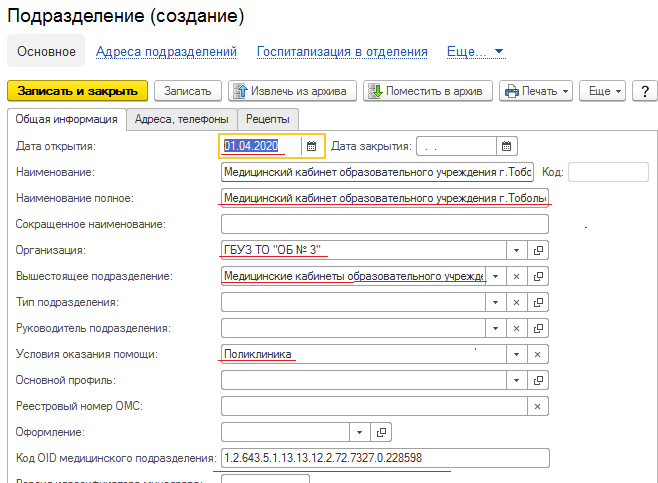
Task: Click into the Сокращенное наименование field
Action: coord(385,224)
